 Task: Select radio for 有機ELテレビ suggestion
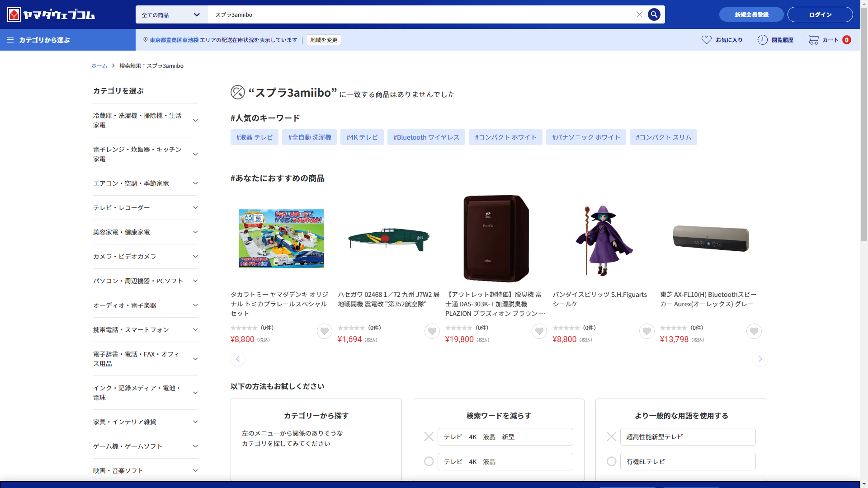point(611,461)
